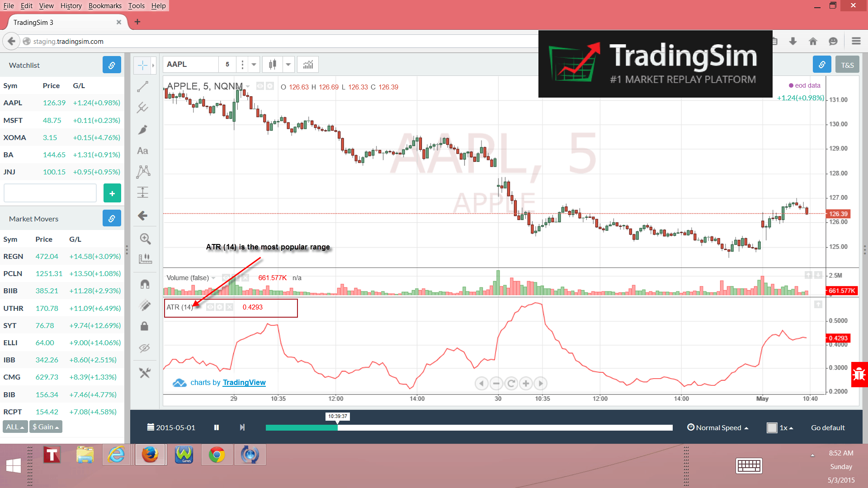Choose the Aa text annotation tool
The height and width of the screenshot is (488, 868).
tap(143, 151)
